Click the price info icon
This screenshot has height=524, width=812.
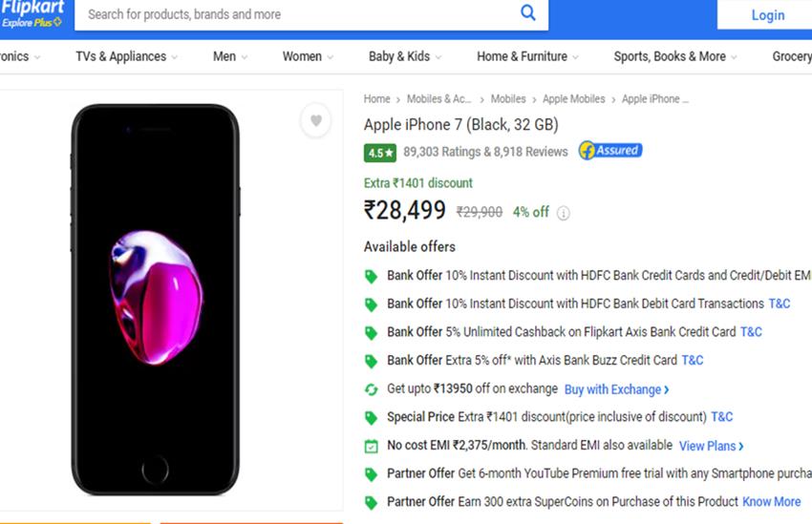[x=564, y=213]
